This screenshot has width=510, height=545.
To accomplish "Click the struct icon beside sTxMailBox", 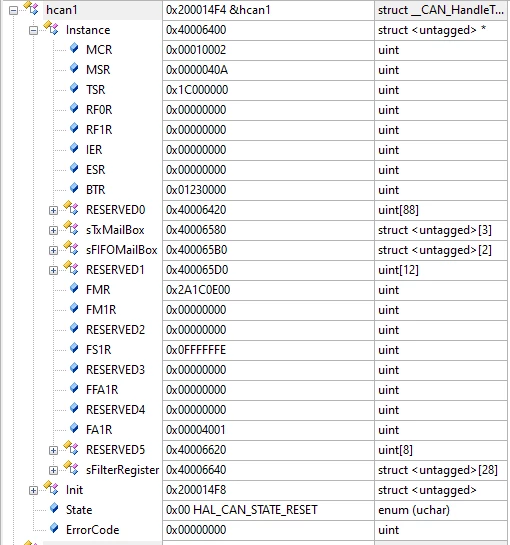I will click(71, 228).
